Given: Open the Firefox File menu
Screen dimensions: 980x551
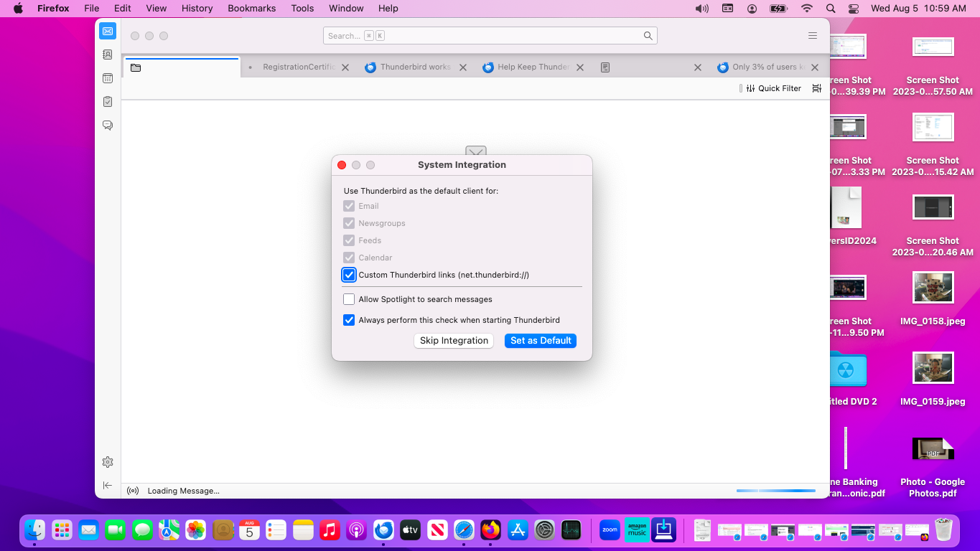Looking at the screenshot, I should click(x=91, y=9).
